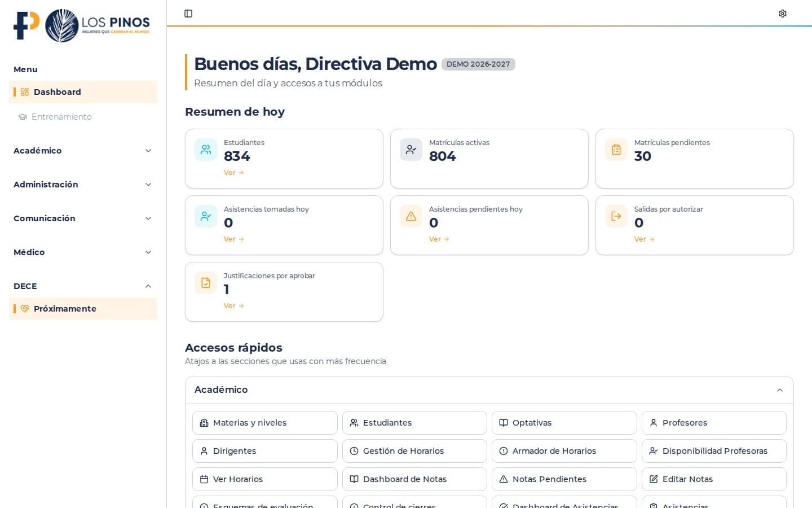Follow the Ver link under Estudiantes

click(234, 173)
